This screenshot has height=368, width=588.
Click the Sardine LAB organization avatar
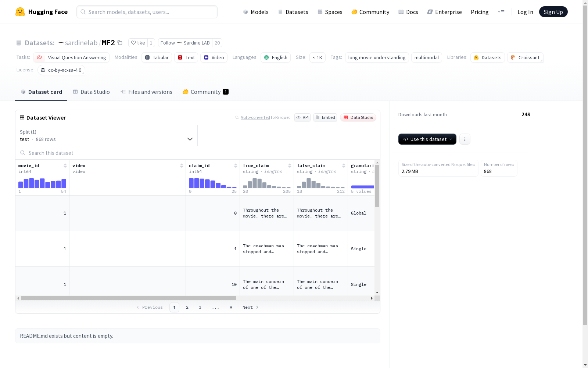pos(179,43)
